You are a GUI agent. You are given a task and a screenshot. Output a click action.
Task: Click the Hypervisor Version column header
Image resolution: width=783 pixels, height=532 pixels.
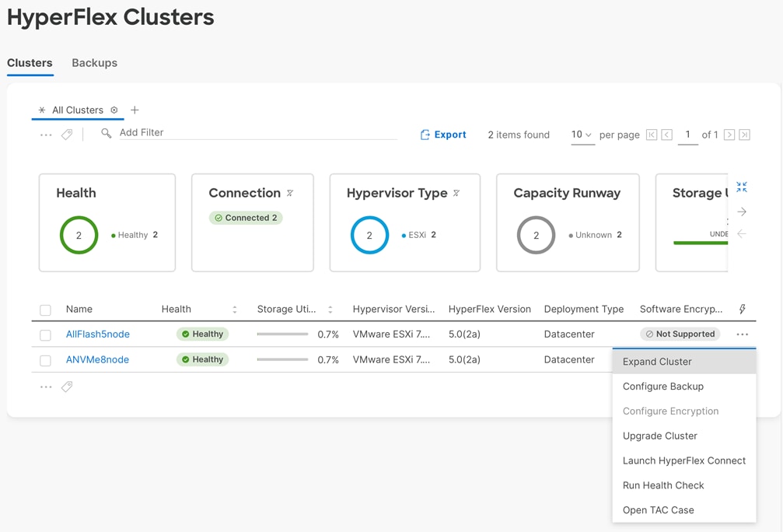(x=393, y=310)
